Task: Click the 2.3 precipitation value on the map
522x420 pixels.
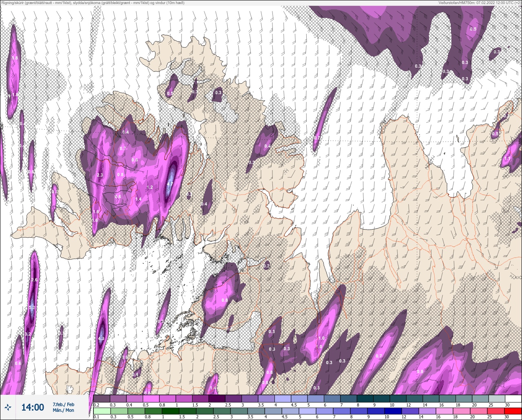Action: pos(100,175)
